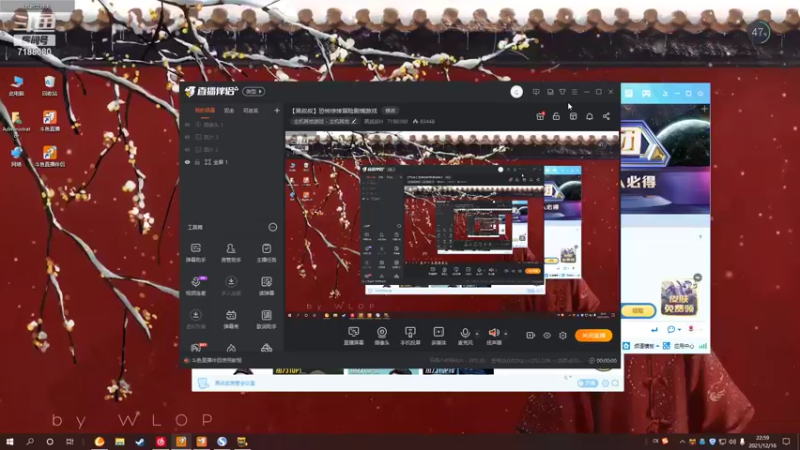
Task: Open Task View on taskbar
Action: (69, 441)
